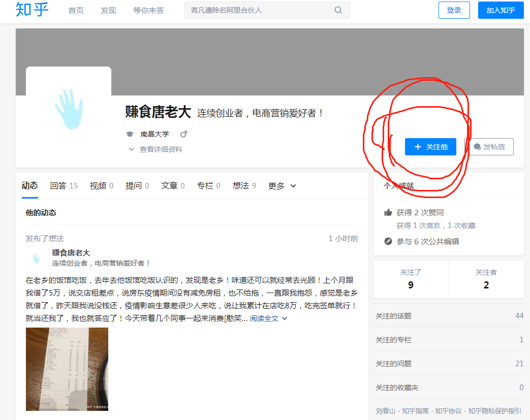
Task: Click the 1 小时前 timestamp
Action: [343, 239]
